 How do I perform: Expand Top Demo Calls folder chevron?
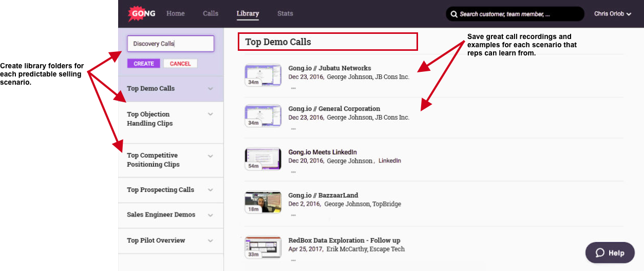click(210, 89)
